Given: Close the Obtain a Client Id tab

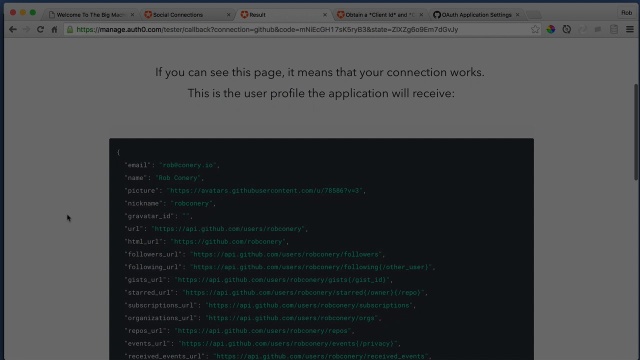Looking at the screenshot, I should point(421,15).
